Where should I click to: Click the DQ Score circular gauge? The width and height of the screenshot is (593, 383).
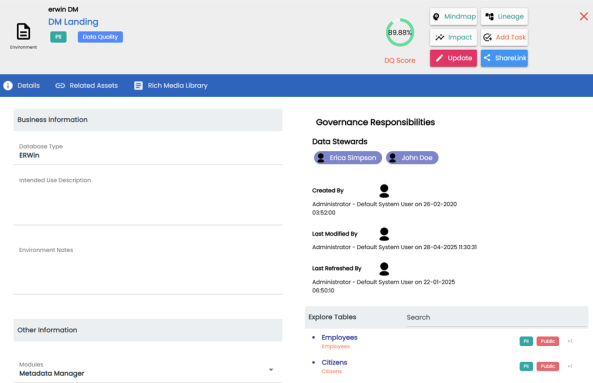(x=400, y=33)
